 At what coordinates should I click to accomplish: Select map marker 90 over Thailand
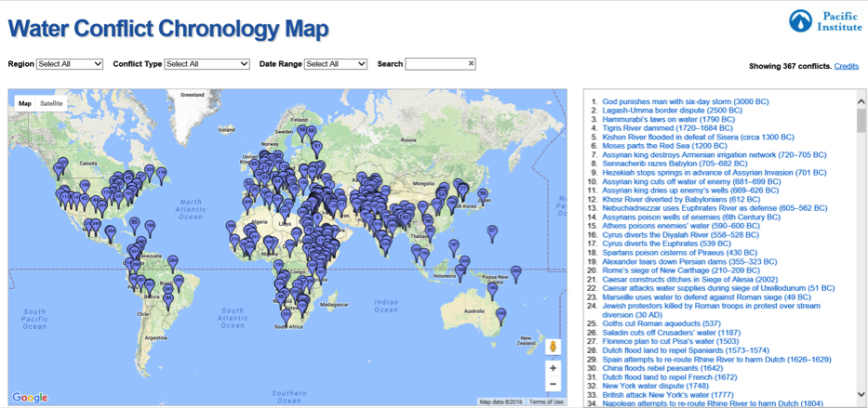[x=430, y=232]
